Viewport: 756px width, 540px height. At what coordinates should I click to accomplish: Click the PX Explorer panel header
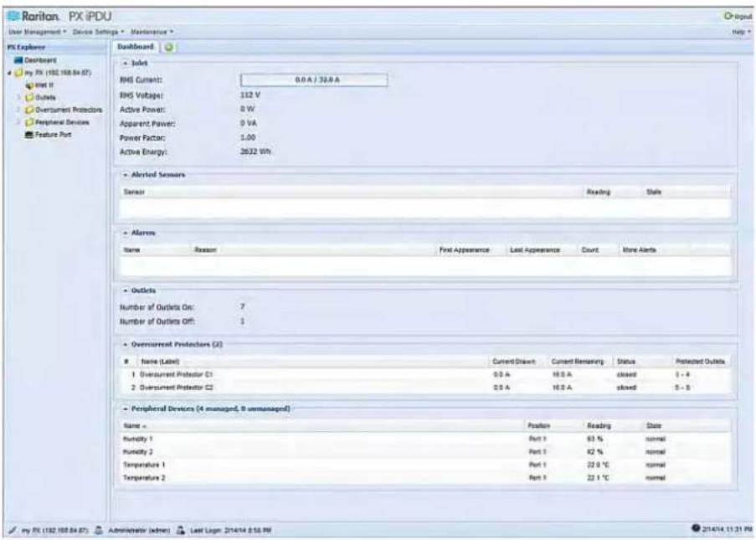[56, 47]
